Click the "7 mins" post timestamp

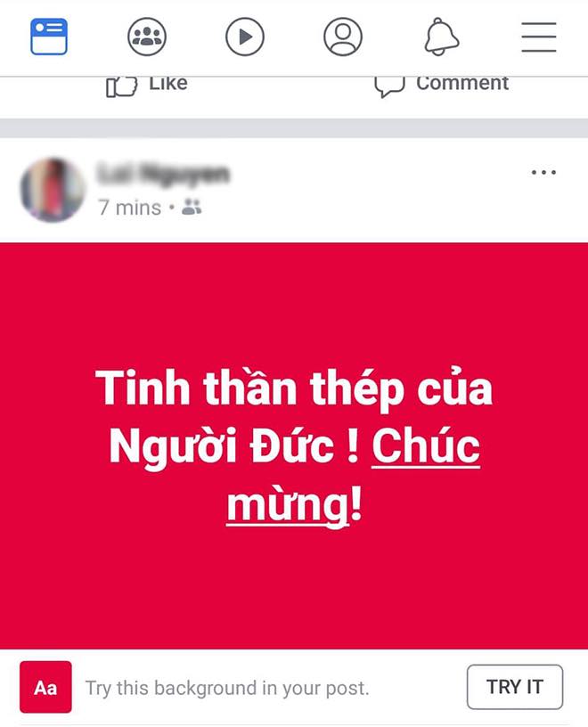(x=129, y=208)
